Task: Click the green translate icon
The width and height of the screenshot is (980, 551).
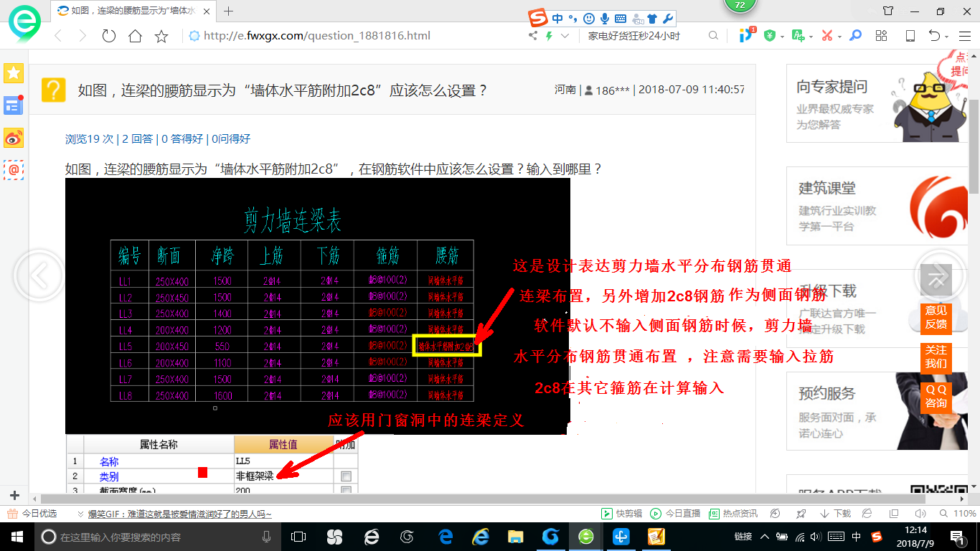Action: tap(798, 36)
